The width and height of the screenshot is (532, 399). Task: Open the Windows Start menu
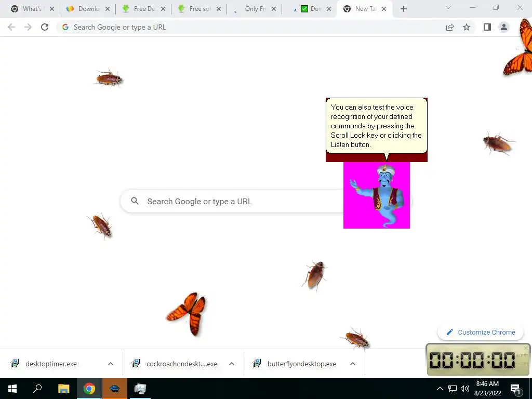[x=12, y=389]
